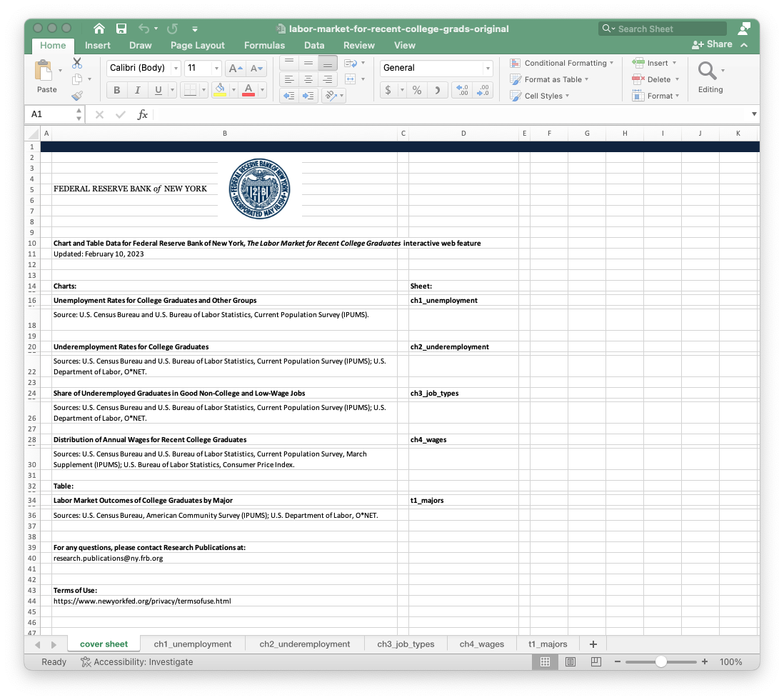Screen dimensions: 784x700
Task: Switch to Normal view in status bar
Action: (x=545, y=662)
